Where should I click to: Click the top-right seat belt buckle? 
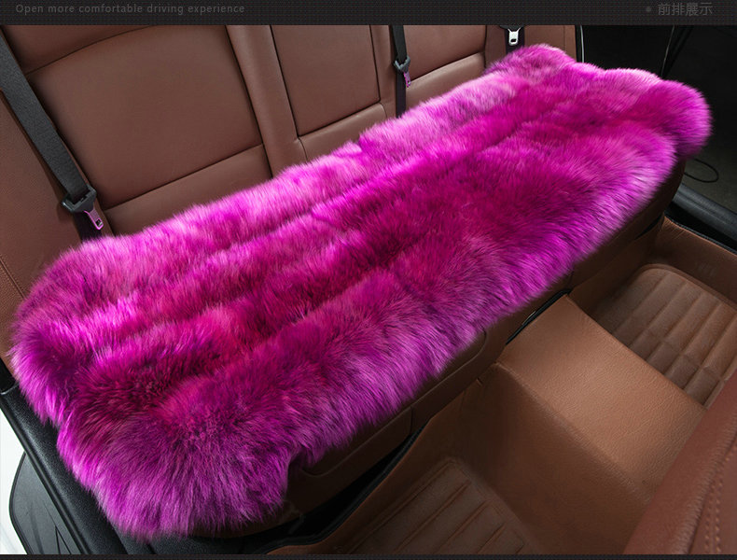click(513, 37)
